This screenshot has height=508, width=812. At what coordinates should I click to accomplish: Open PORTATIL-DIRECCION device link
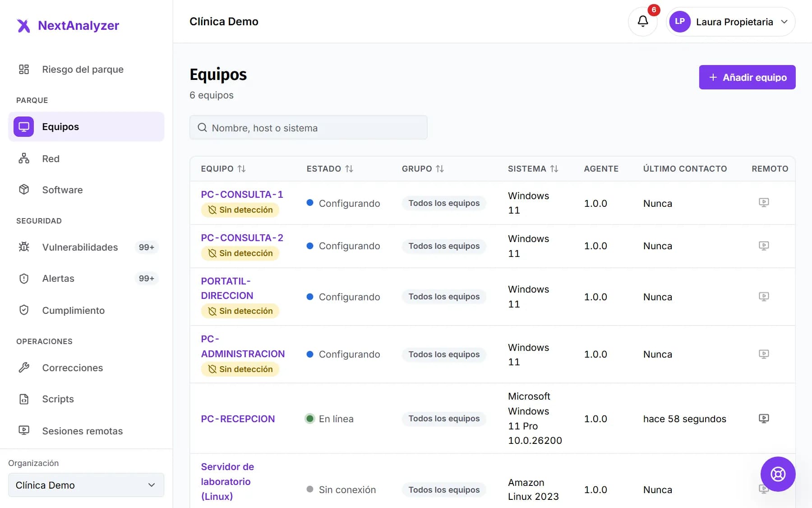tap(227, 289)
